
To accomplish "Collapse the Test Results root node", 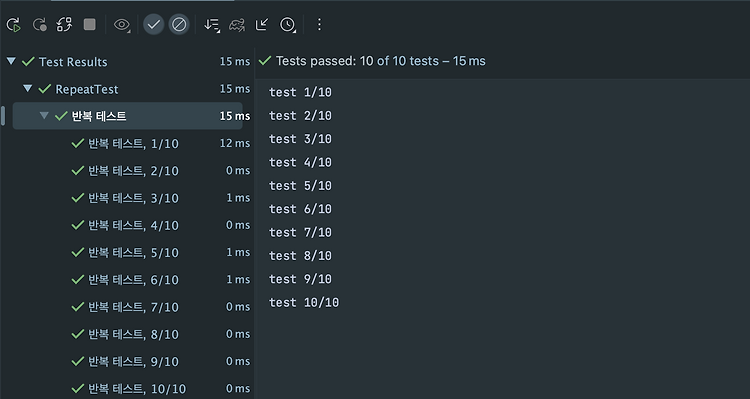I will click(11, 61).
